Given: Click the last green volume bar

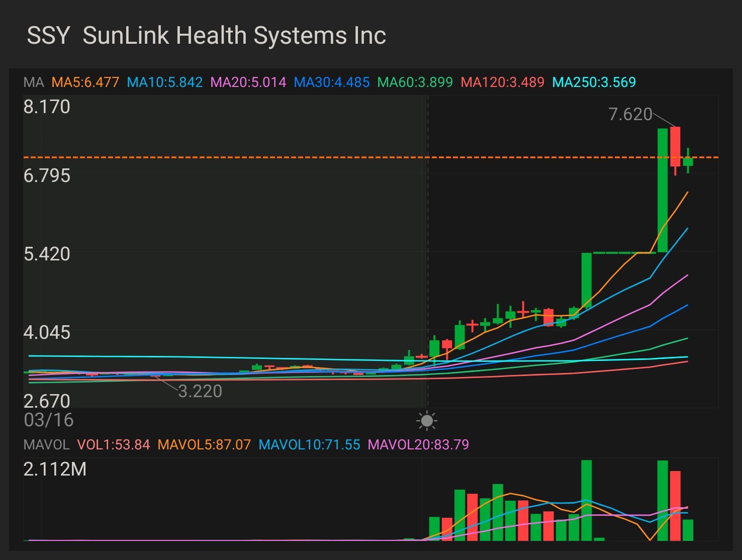Looking at the screenshot, I should click(688, 530).
